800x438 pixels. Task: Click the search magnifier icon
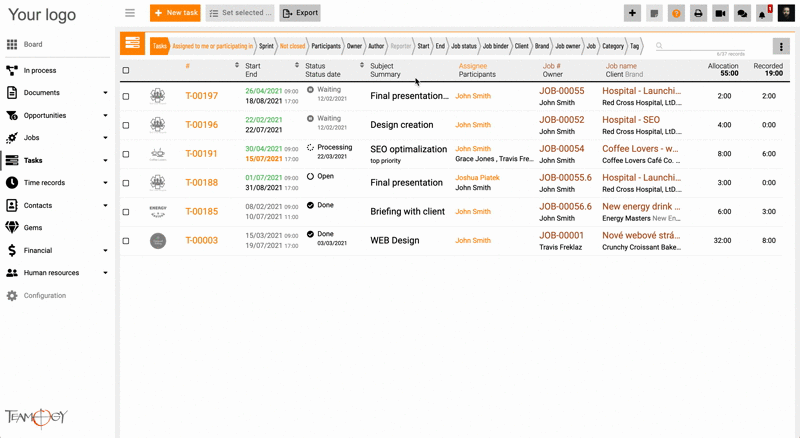(x=659, y=46)
